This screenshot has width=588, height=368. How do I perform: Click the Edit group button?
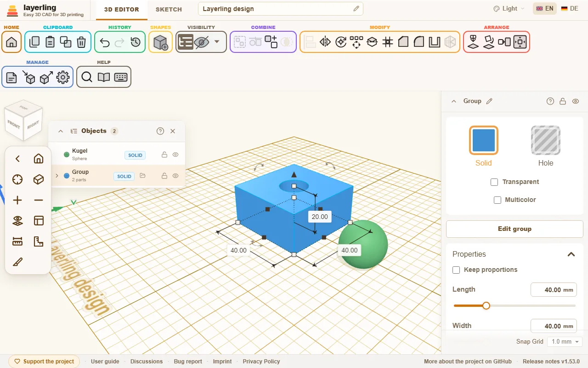point(514,229)
